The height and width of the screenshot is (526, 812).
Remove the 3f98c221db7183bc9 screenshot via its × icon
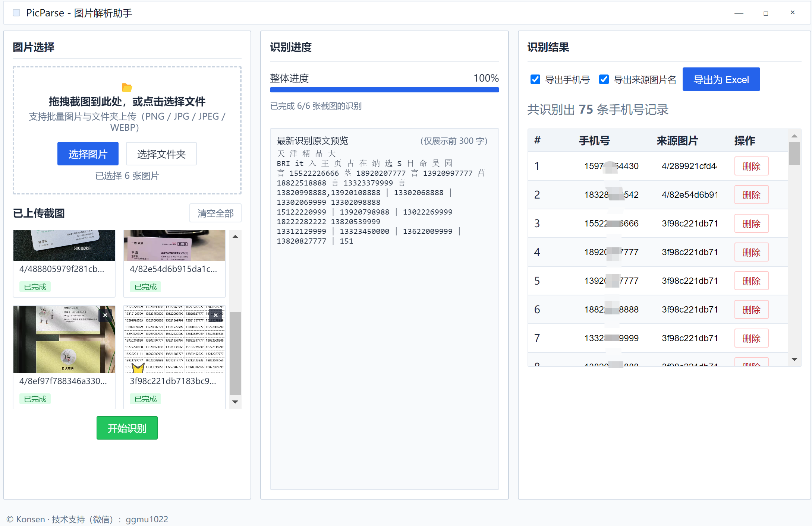click(216, 315)
